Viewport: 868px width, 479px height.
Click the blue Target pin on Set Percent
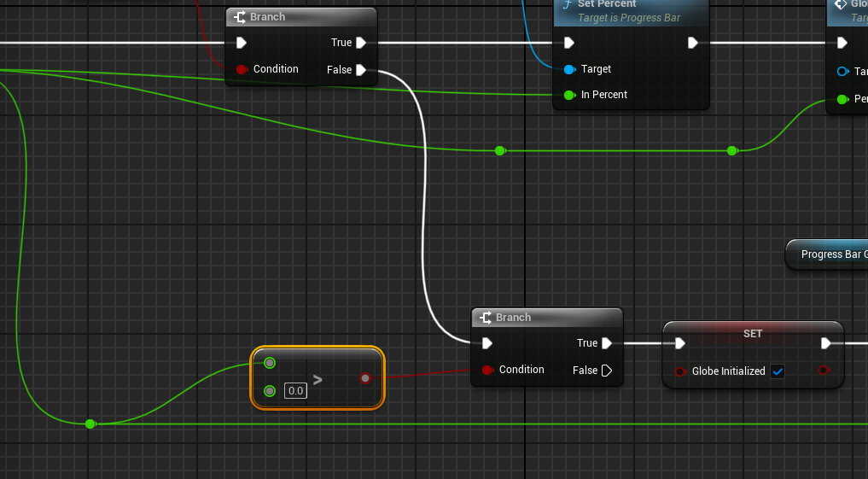tap(569, 69)
